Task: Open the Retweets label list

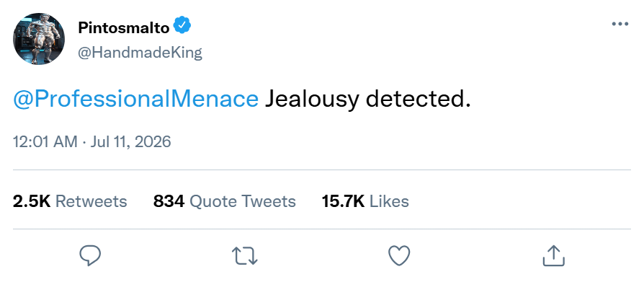Action: point(91,202)
